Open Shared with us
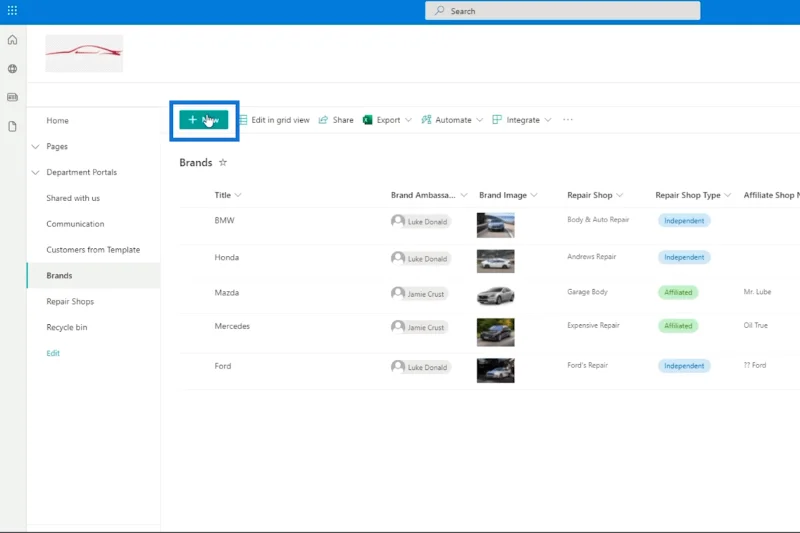800x533 pixels. point(73,198)
